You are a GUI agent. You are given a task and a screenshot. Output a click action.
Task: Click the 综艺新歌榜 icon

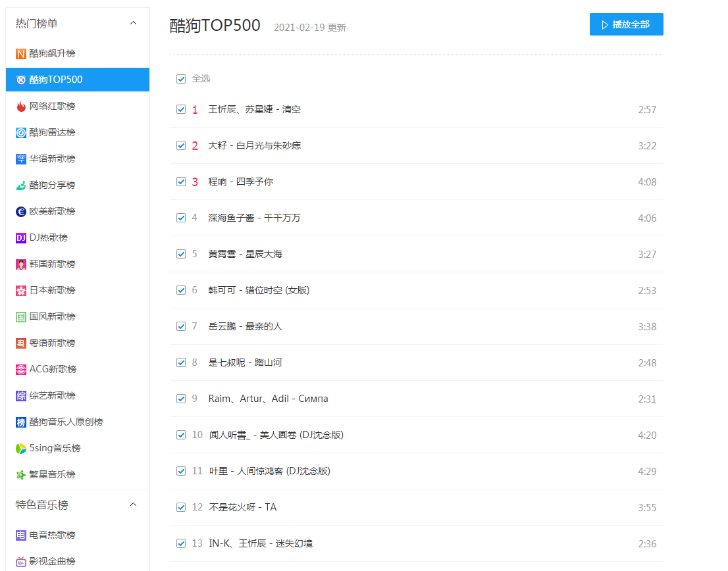point(21,395)
